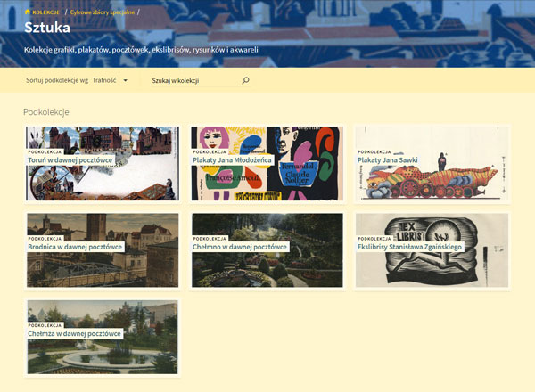Viewport: 535px width, 392px height.
Task: Click the Podkolekcje section heading
Action: point(46,111)
